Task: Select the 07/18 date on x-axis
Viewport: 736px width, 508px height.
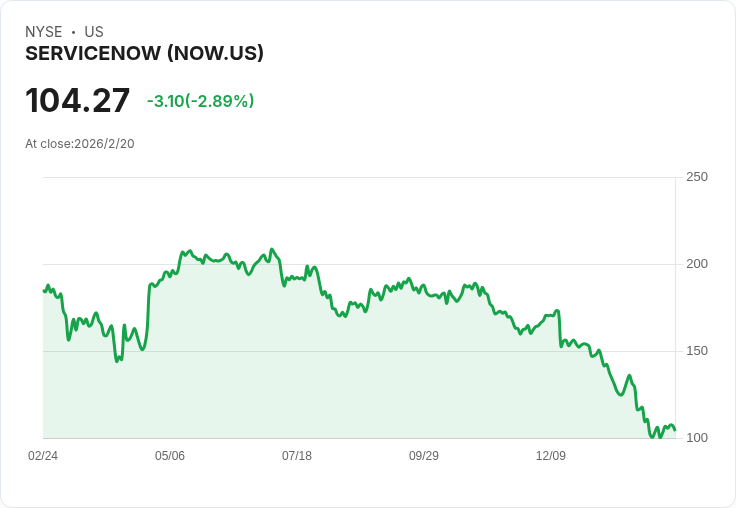Action: [x=297, y=456]
